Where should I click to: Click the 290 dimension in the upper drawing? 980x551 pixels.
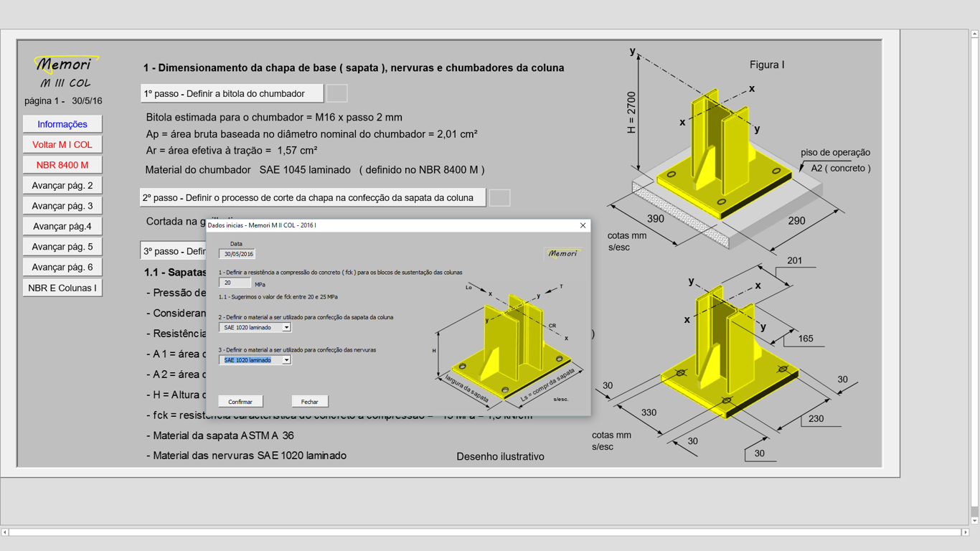(796, 221)
